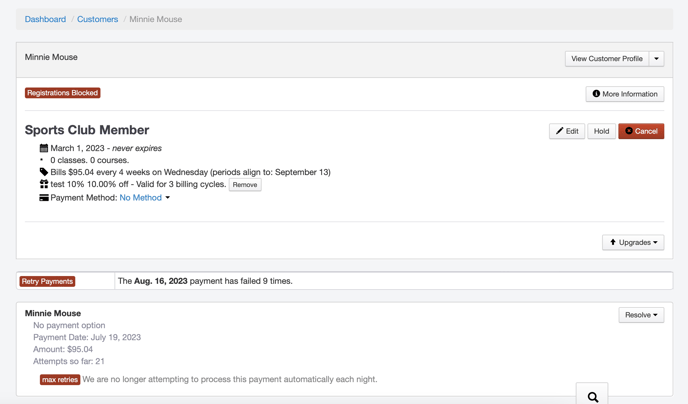Image resolution: width=688 pixels, height=404 pixels.
Task: Click the Registrations Blocked label
Action: [63, 93]
